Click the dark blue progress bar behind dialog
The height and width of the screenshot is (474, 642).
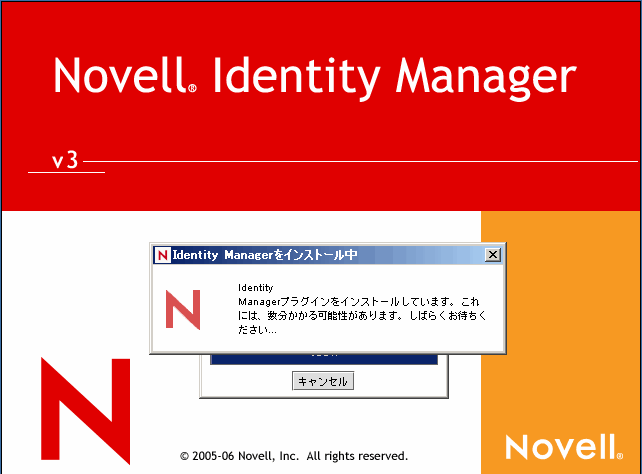(324, 359)
